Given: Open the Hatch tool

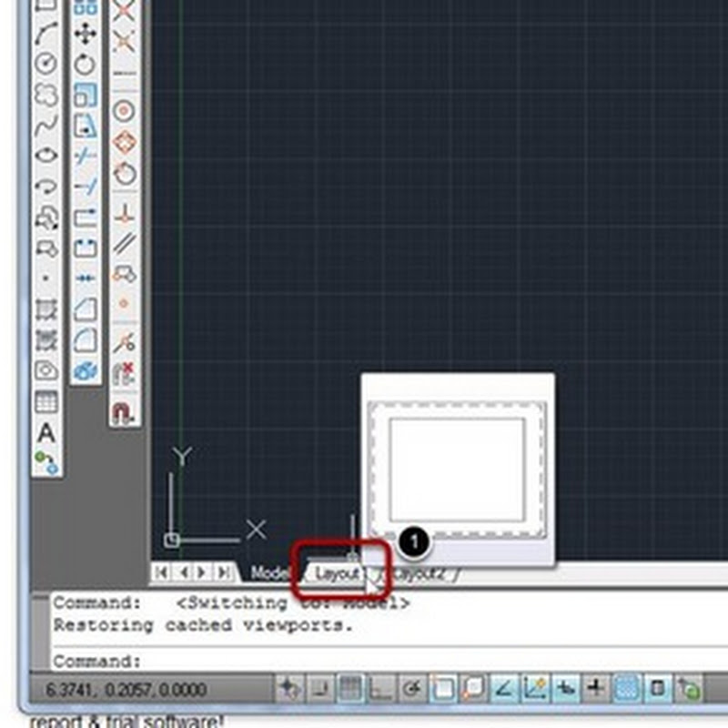Looking at the screenshot, I should [46, 309].
